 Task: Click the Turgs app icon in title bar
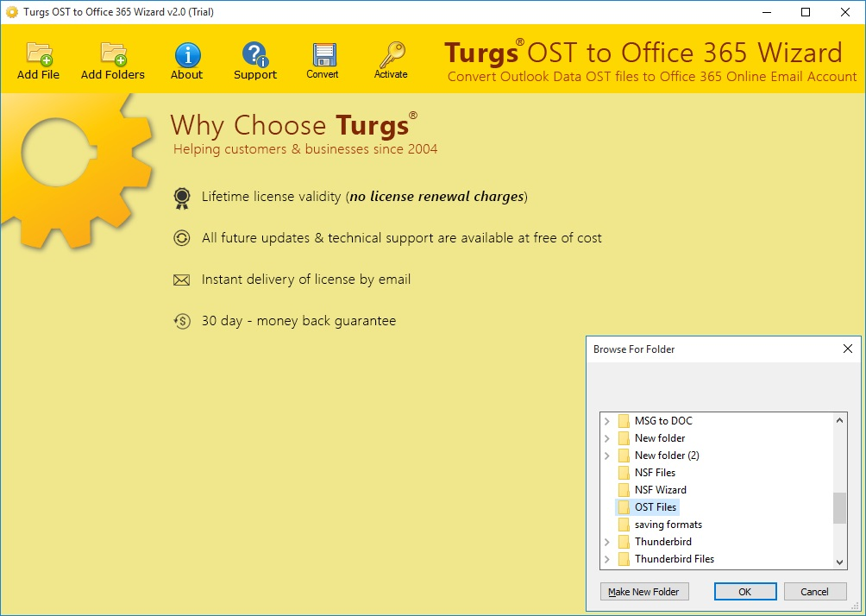(x=11, y=11)
